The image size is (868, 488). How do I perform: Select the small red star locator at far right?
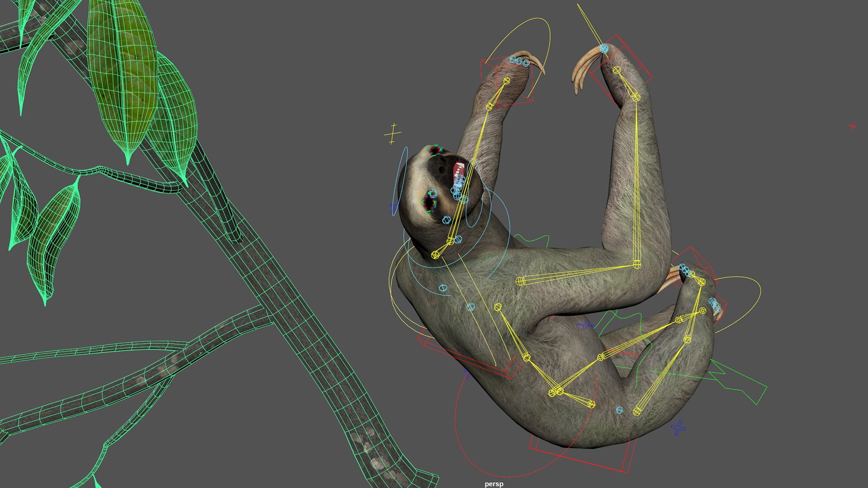[x=852, y=126]
